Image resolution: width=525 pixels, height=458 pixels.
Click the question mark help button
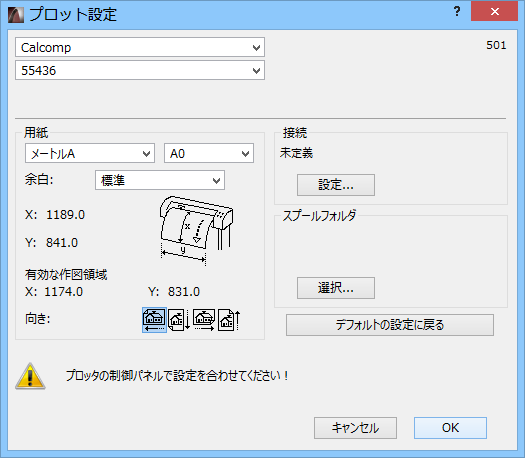click(x=457, y=12)
